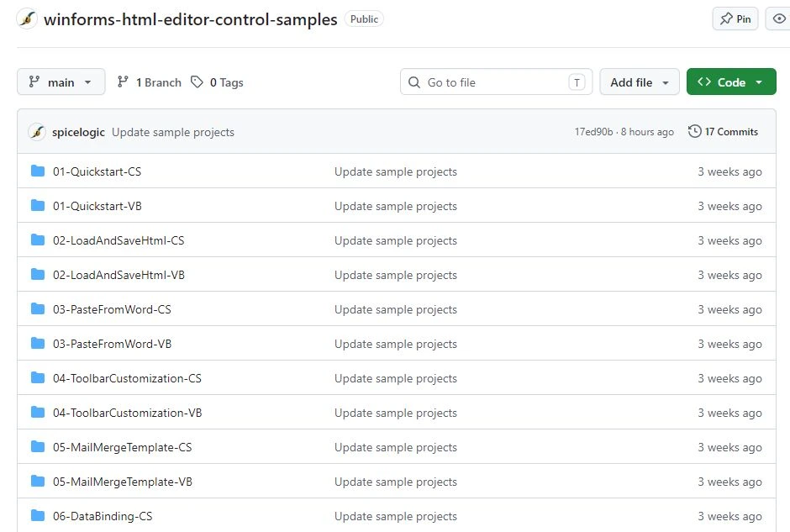Open the green Code dropdown
Image resolution: width=790 pixels, height=532 pixels.
pos(731,82)
